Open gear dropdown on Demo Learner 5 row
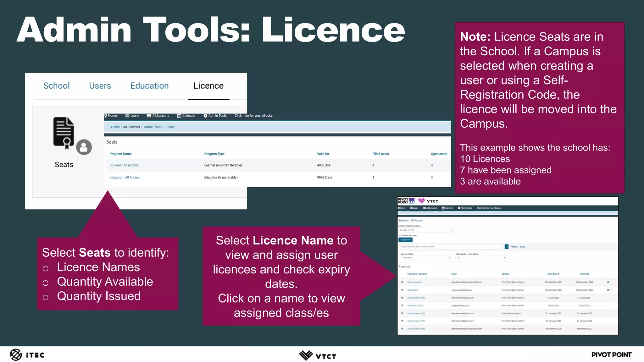This screenshot has height=362, width=644. (609, 282)
